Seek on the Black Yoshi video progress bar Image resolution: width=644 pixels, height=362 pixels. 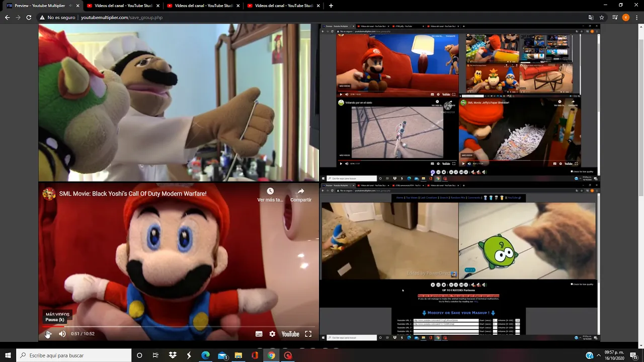179,326
